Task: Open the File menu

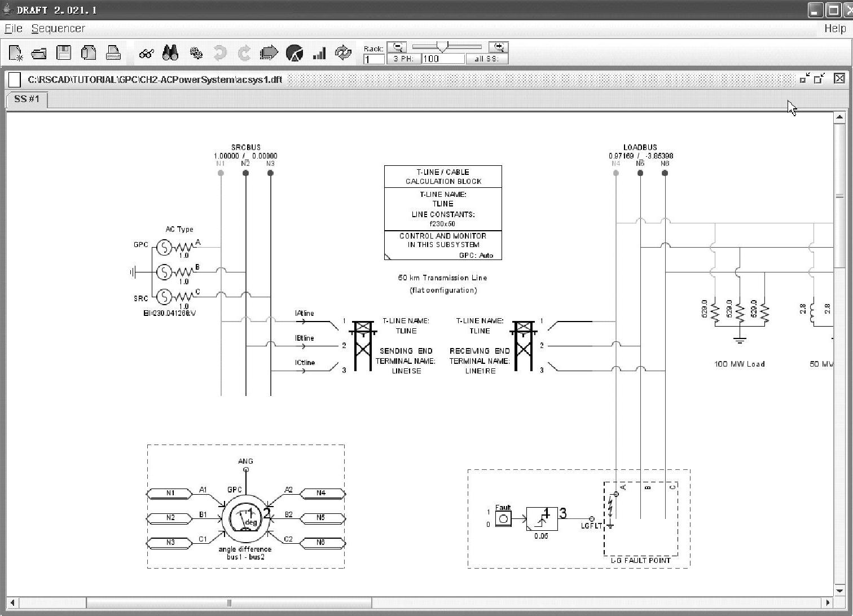Action: [13, 28]
